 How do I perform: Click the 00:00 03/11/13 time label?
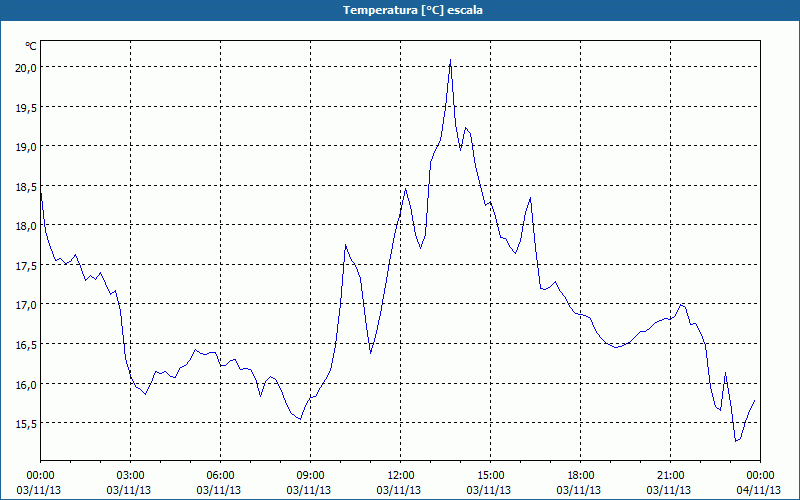pyautogui.click(x=39, y=483)
